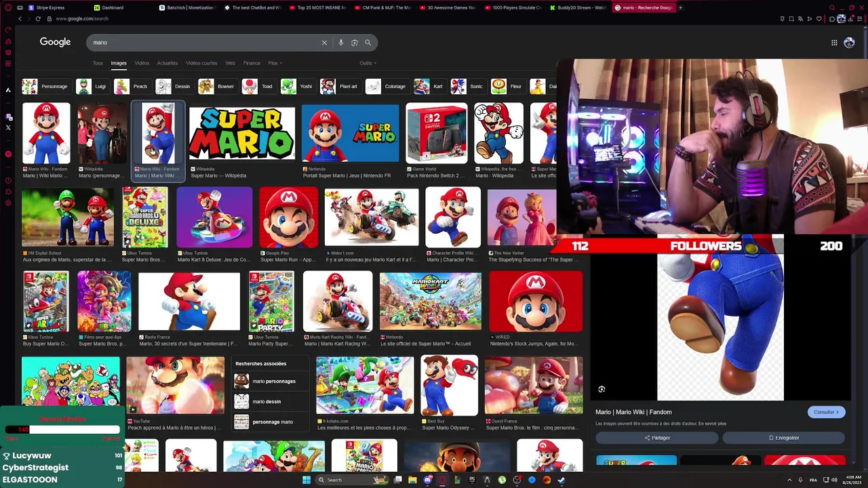Filter by the Sonic chip
The height and width of the screenshot is (488, 868).
click(468, 87)
